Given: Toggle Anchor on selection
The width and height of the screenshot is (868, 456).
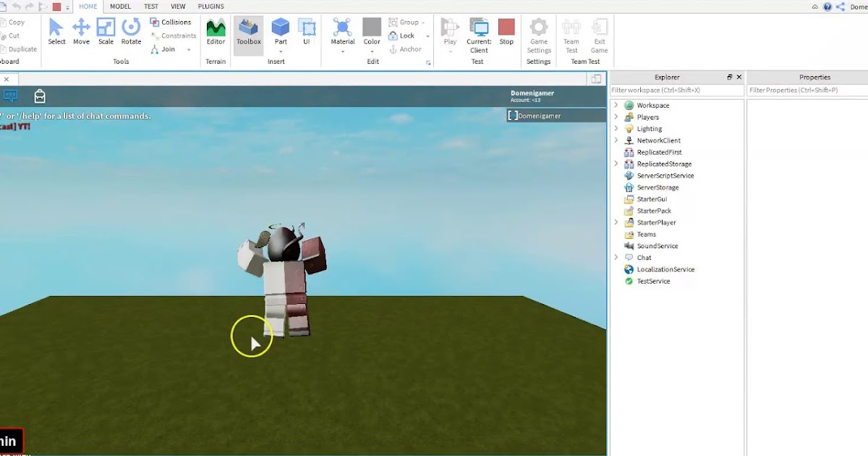Looking at the screenshot, I should pyautogui.click(x=405, y=49).
